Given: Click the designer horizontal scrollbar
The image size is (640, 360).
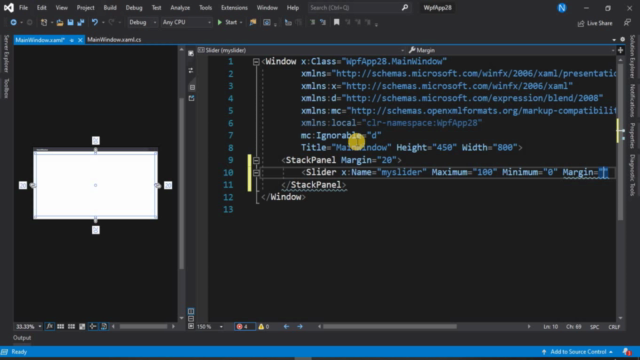Looking at the screenshot, I should coord(143,327).
